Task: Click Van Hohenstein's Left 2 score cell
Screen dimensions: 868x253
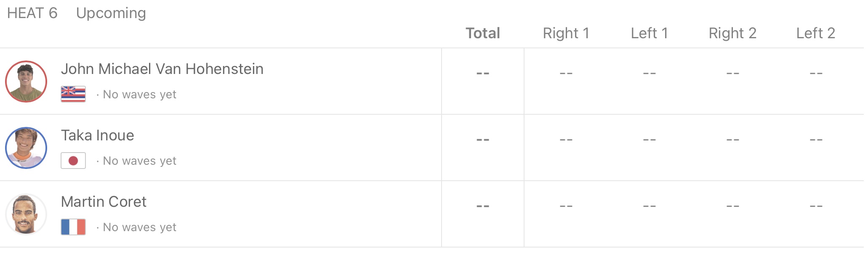Action: pos(816,74)
